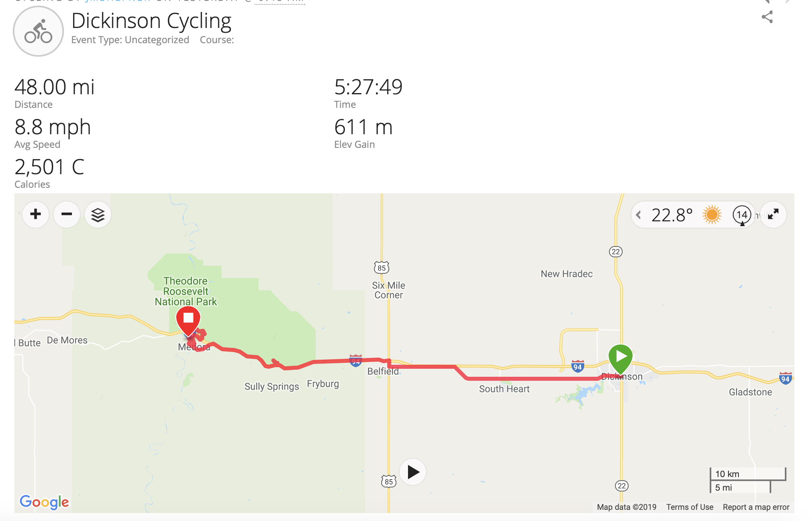The image size is (812, 521).
Task: Open the Terms of Use link
Action: (689, 507)
